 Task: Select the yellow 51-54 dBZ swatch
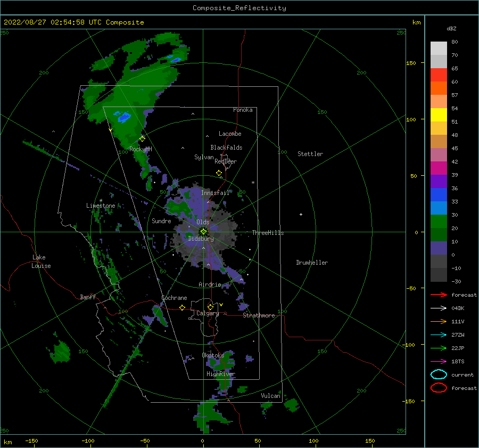[439, 115]
